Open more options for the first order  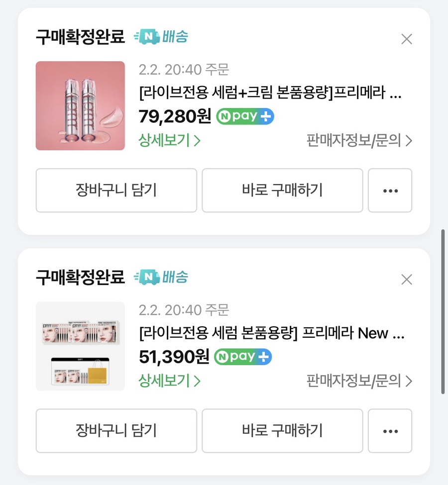tap(390, 191)
